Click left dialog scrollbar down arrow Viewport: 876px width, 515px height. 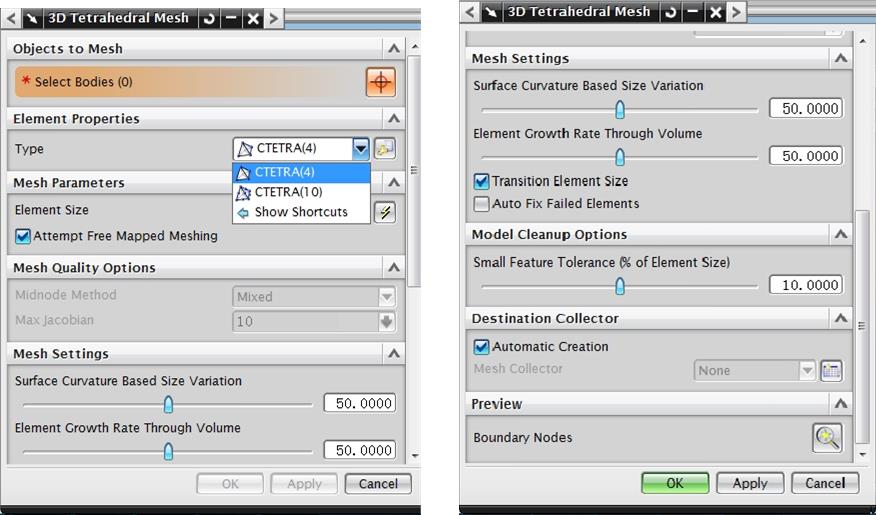[415, 456]
